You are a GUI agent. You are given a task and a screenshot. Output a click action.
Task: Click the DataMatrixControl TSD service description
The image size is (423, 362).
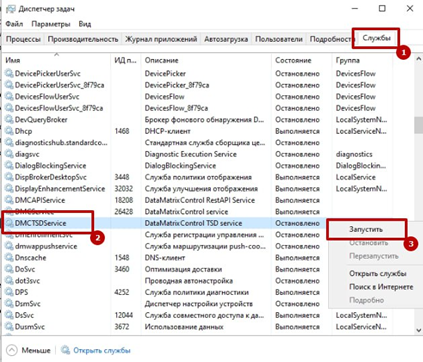(193, 223)
